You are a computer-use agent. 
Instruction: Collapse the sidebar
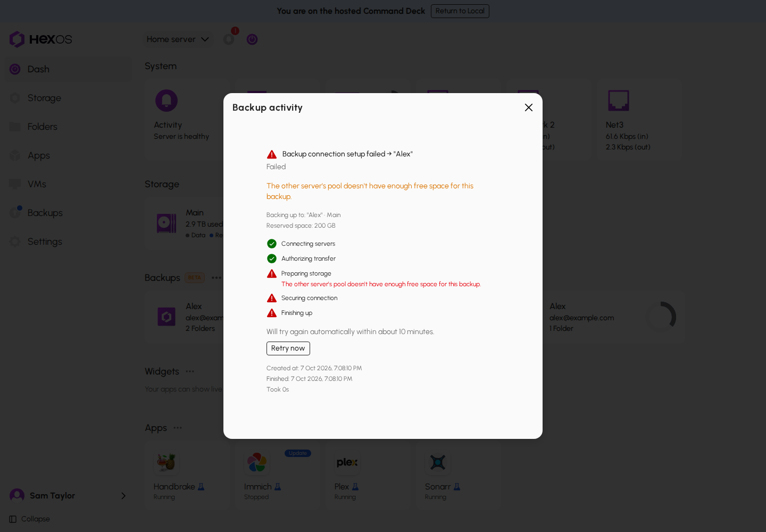coord(30,519)
